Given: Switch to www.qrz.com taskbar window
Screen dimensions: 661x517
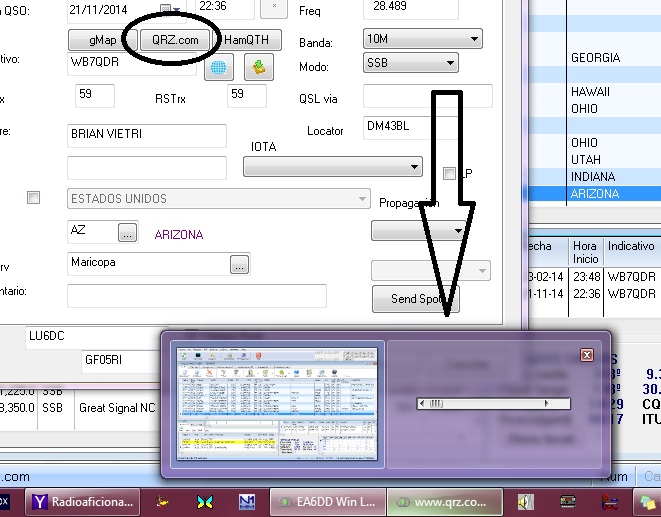Looking at the screenshot, I should point(441,501).
